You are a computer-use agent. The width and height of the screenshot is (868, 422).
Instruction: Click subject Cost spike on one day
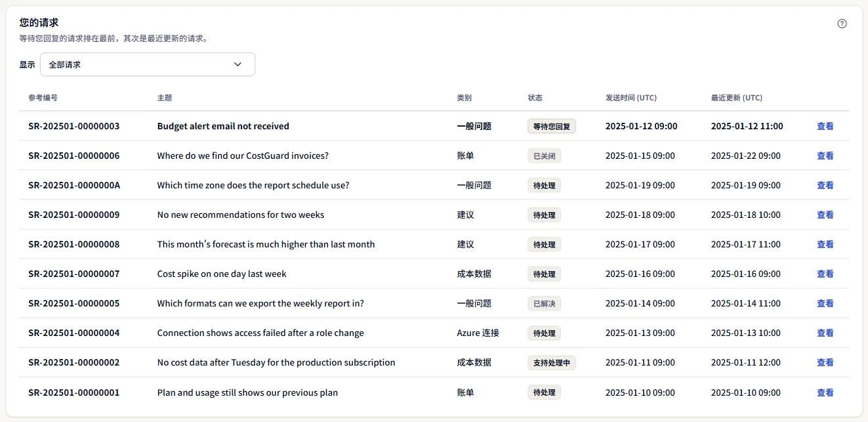click(x=222, y=274)
